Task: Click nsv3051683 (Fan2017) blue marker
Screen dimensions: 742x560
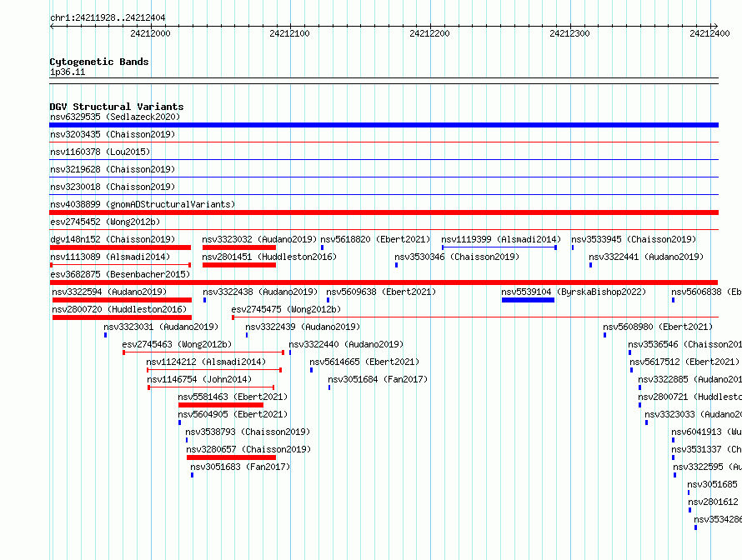Action: (x=192, y=475)
